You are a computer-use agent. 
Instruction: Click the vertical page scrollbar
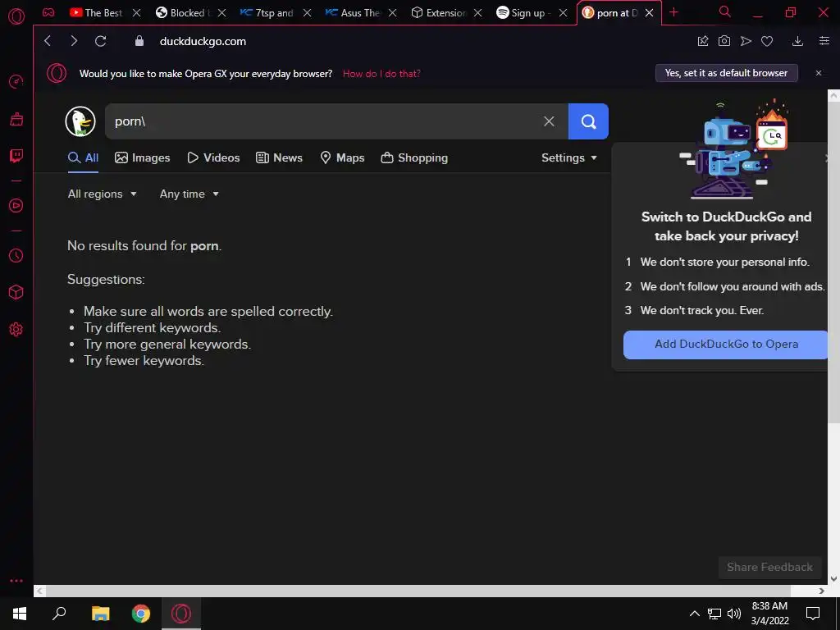click(x=833, y=262)
